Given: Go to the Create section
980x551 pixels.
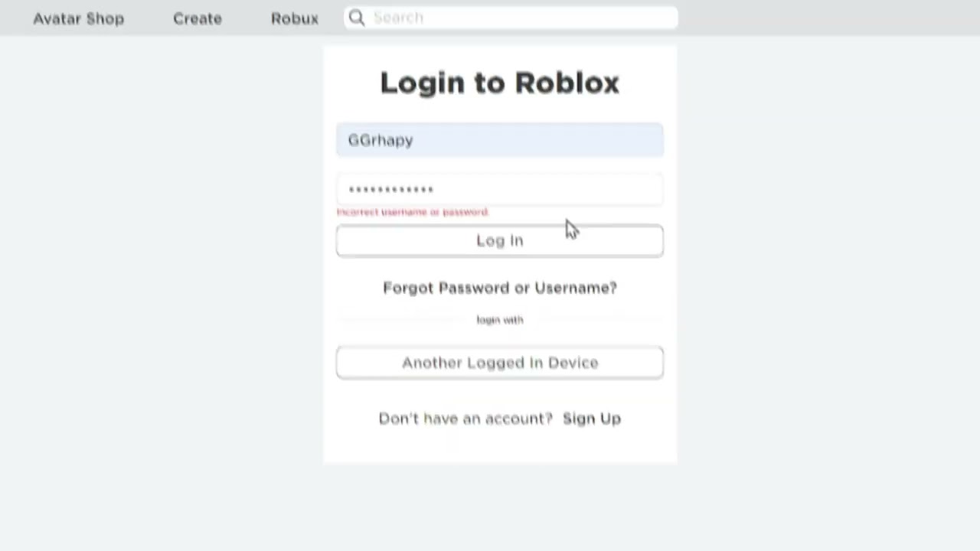Looking at the screenshot, I should click(x=198, y=18).
